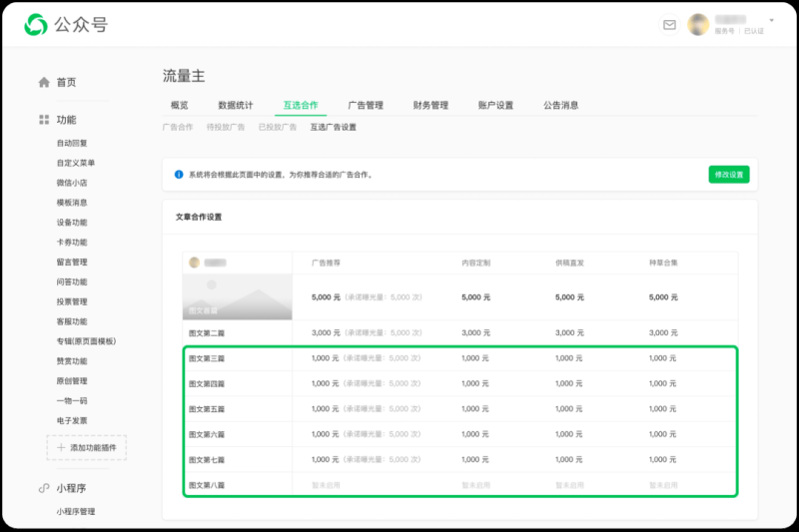Open the 广告合作 sub-tab
Image resolution: width=799 pixels, height=532 pixels.
coord(178,128)
